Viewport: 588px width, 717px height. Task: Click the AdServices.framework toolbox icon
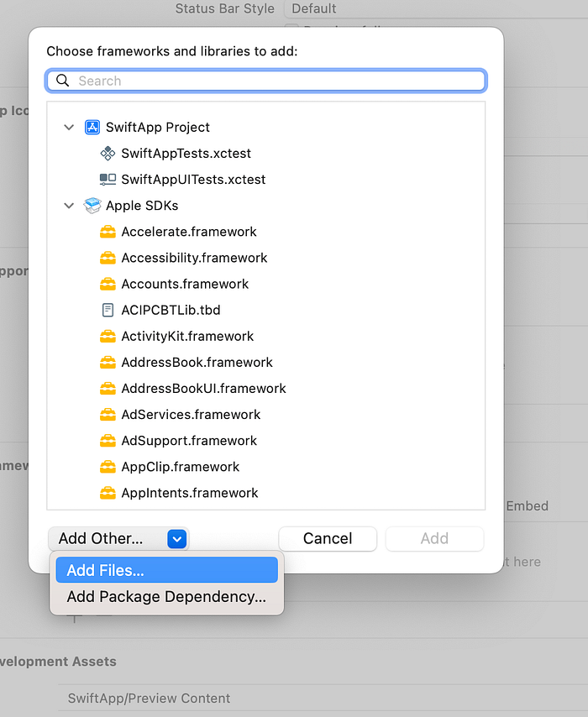click(108, 415)
